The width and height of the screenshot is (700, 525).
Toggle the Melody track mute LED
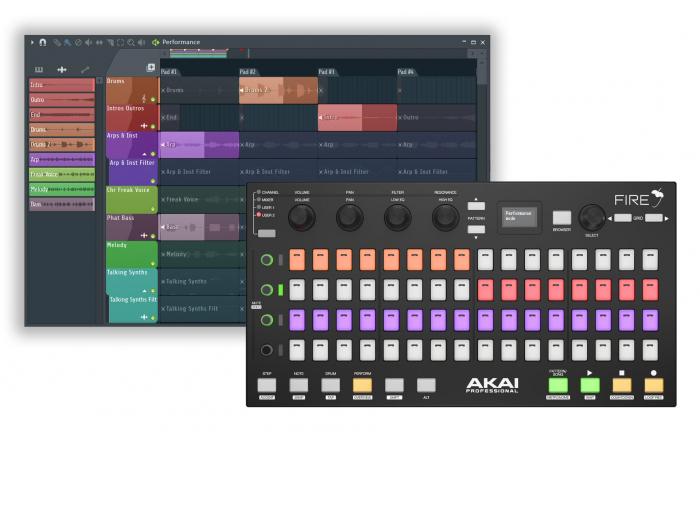pos(153,263)
